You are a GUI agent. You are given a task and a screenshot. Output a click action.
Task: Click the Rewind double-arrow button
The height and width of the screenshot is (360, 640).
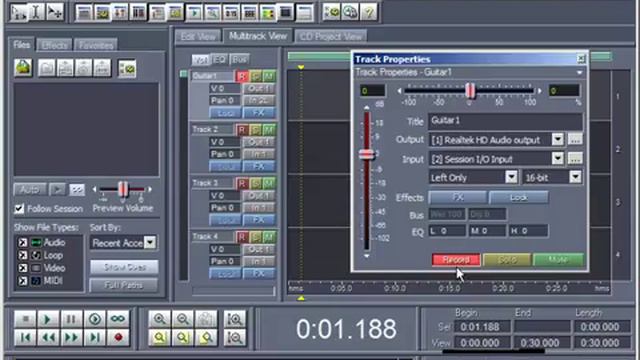coord(48,337)
